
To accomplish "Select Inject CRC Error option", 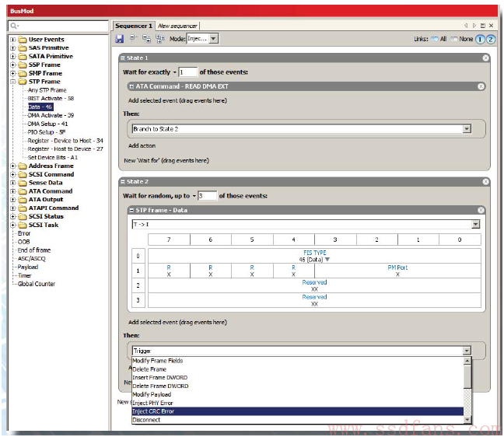I will pos(298,411).
